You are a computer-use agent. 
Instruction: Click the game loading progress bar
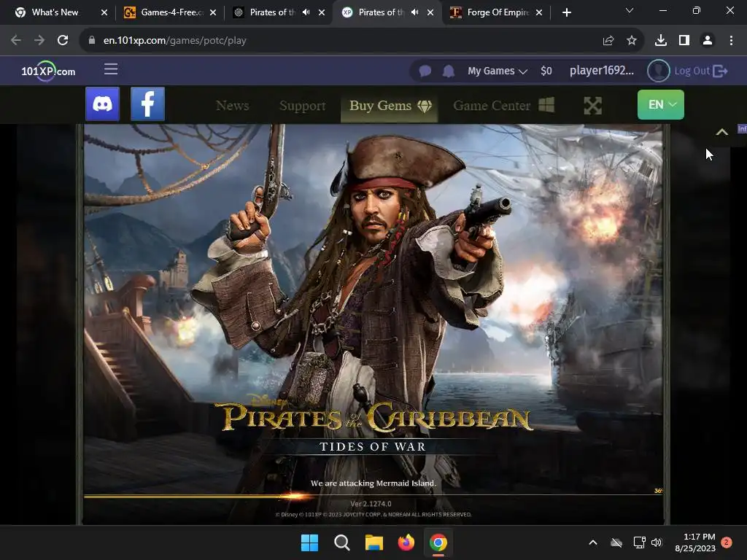(373, 496)
